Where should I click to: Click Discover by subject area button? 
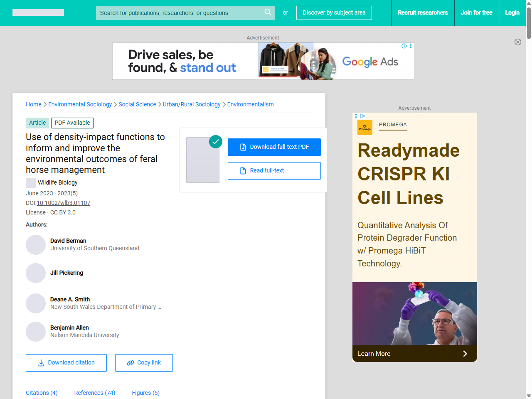(x=334, y=13)
